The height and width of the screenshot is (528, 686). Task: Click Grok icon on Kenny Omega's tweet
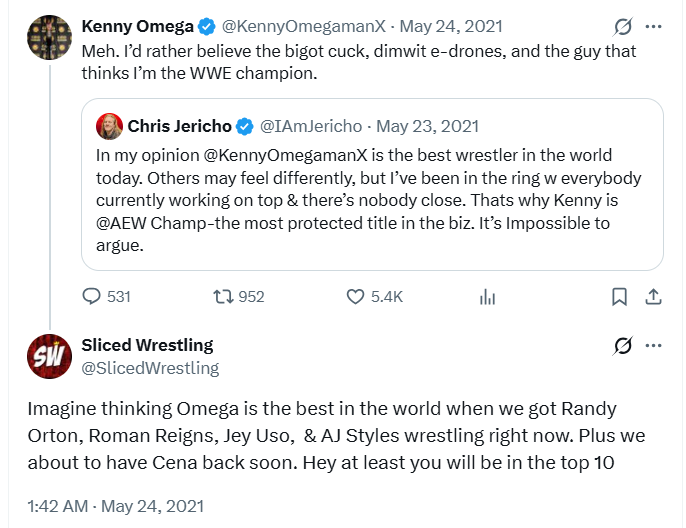tap(623, 26)
